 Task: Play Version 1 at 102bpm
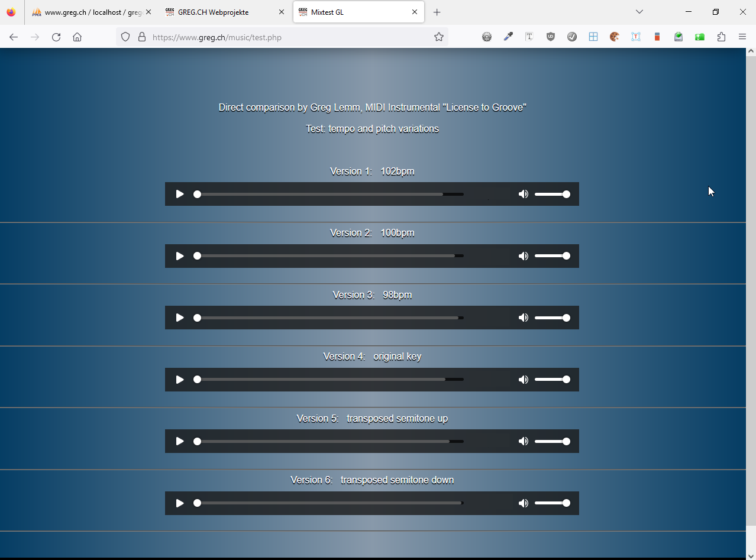[x=180, y=194]
